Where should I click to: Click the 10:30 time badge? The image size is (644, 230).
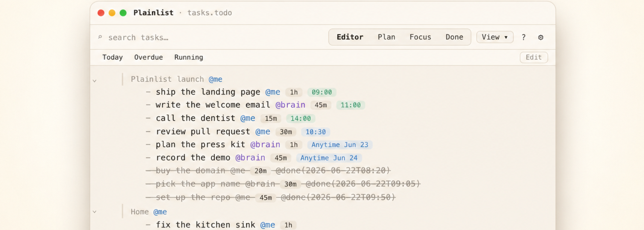[x=316, y=132]
